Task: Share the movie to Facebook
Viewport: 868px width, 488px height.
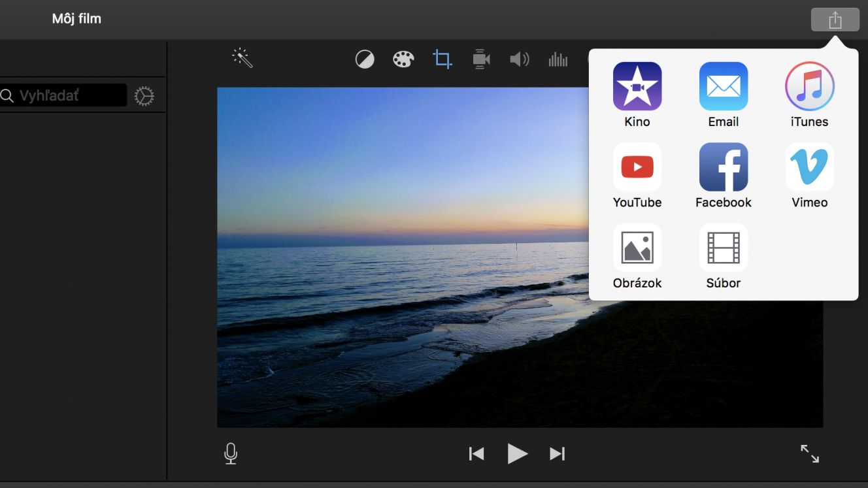Action: [723, 176]
